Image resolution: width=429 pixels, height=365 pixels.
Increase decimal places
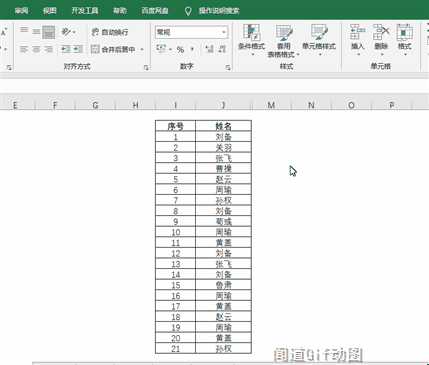point(209,49)
